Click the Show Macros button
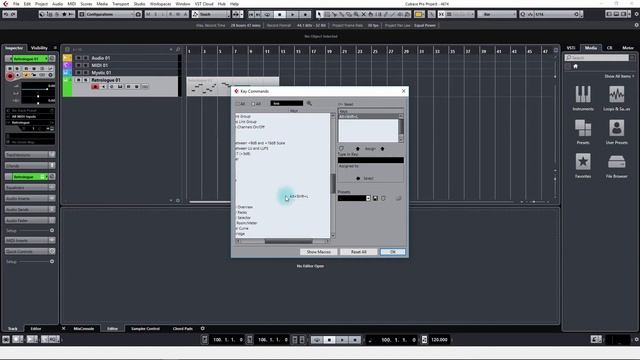640x360 pixels. coord(319,252)
